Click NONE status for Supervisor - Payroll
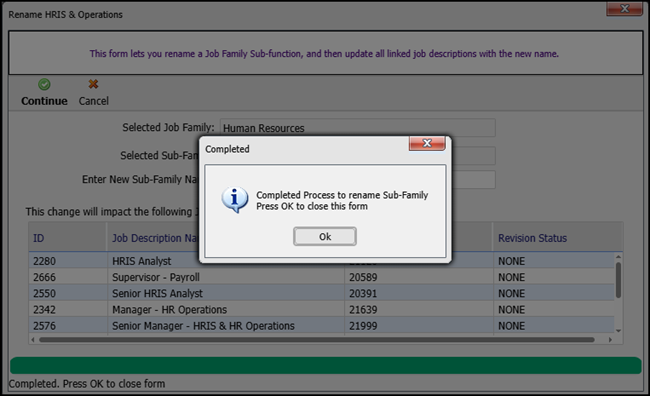The height and width of the screenshot is (396, 650). pyautogui.click(x=512, y=277)
